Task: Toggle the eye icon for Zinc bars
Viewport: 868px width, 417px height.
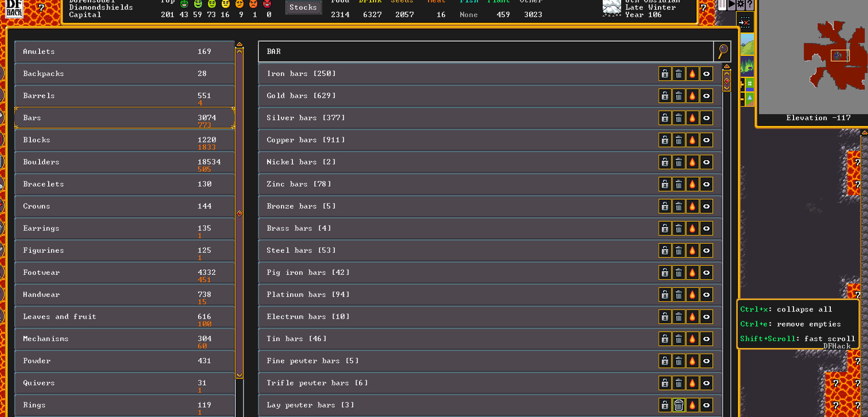Action: pos(706,184)
